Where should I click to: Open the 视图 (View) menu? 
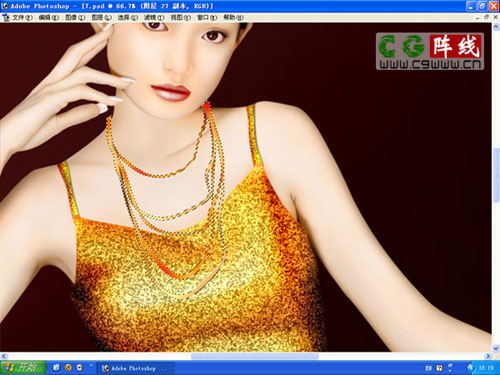coord(181,17)
